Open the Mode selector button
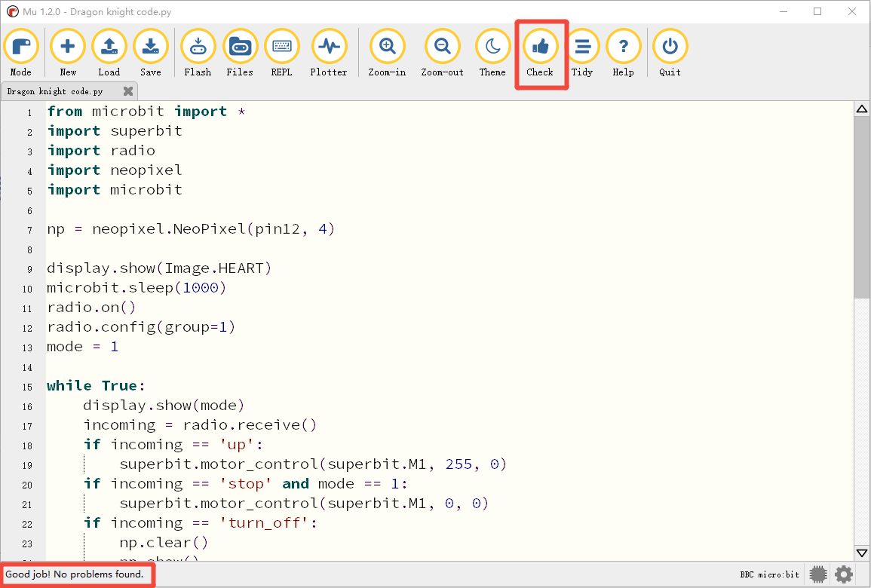Screen dimensions: 871x588 [x=21, y=54]
